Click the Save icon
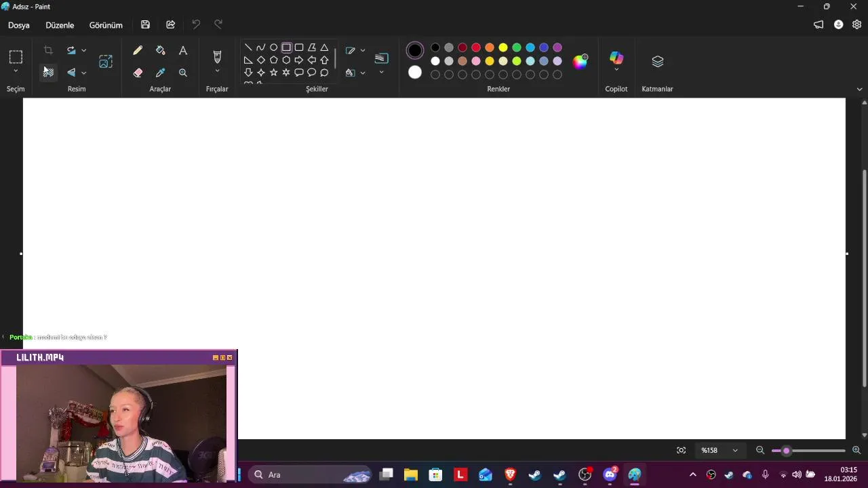Image resolution: width=868 pixels, height=488 pixels. point(145,24)
